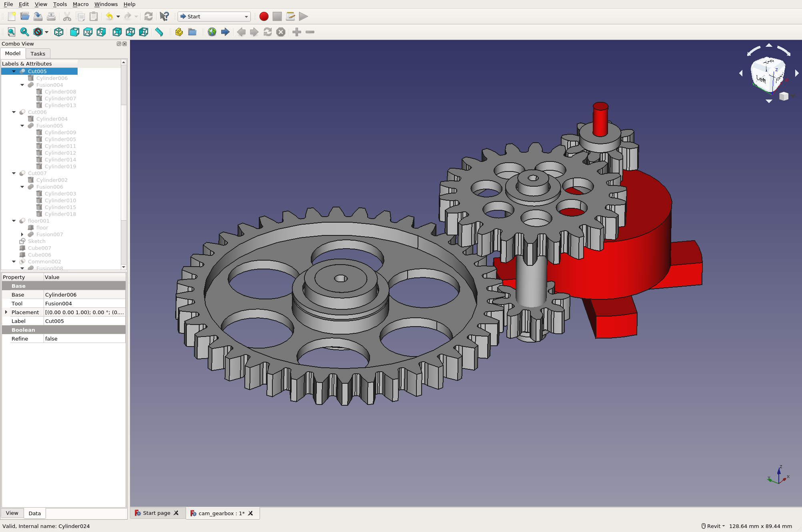Screen dimensions: 802x532
Task: Click the Left face of navigation cube
Action: click(x=761, y=79)
